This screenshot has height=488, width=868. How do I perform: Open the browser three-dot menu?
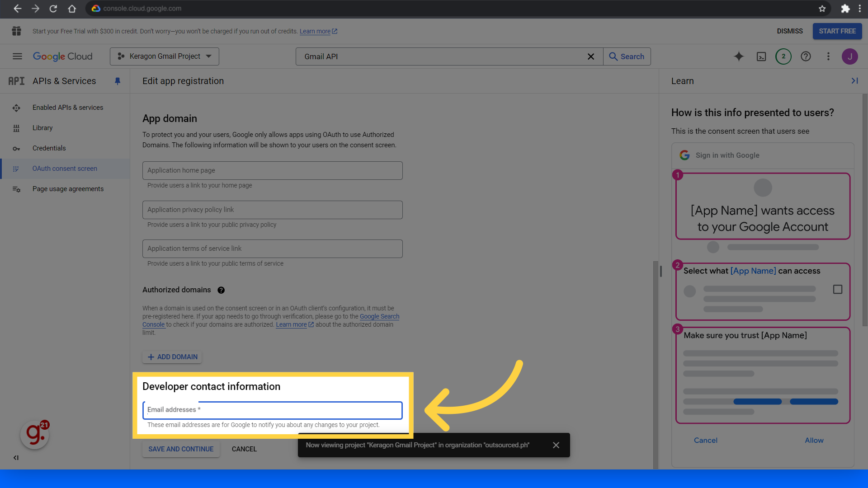860,9
